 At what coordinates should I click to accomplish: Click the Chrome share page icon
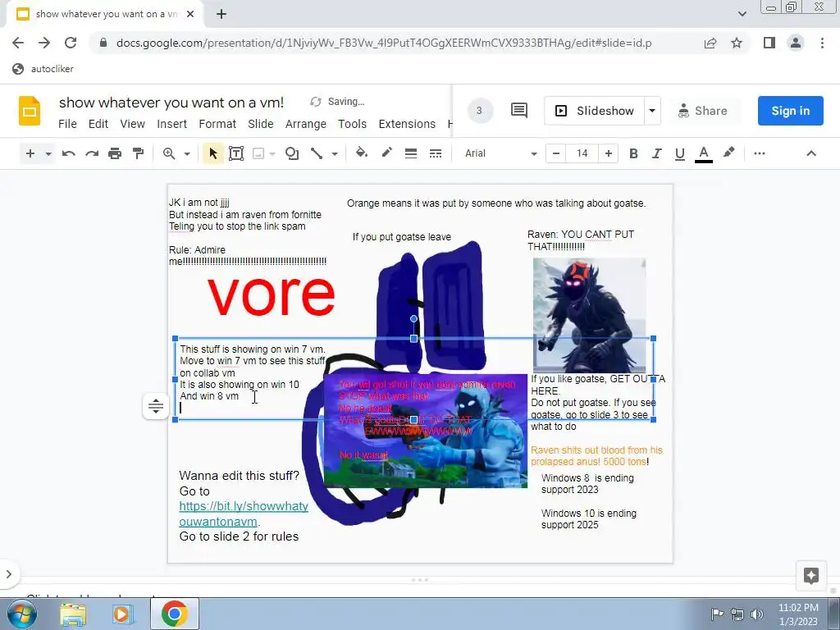click(x=710, y=43)
